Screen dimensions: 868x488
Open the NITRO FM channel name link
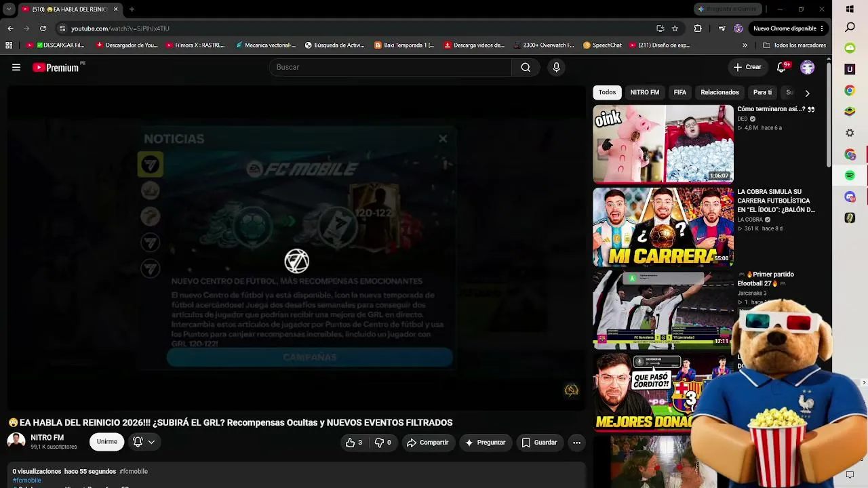click(47, 438)
